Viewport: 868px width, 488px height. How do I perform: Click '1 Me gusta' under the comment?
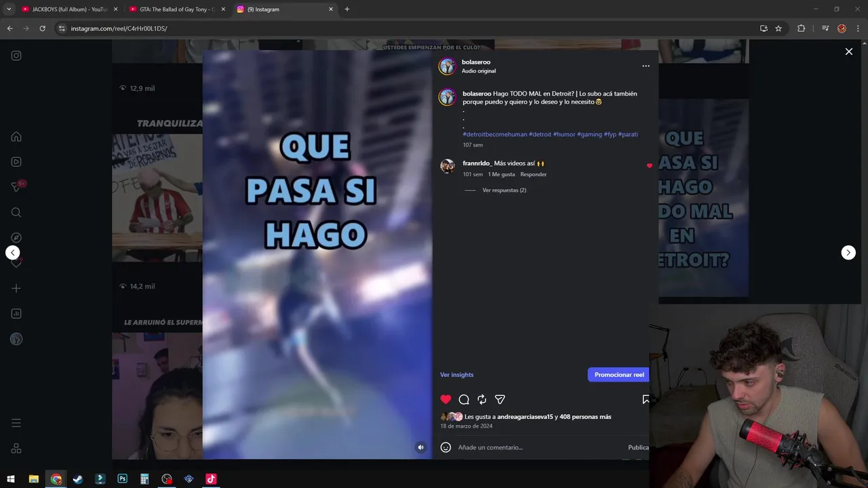click(502, 174)
